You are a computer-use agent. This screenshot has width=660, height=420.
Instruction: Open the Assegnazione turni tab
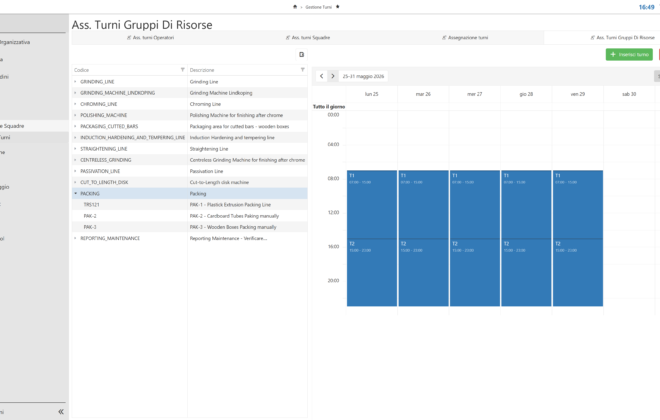click(x=465, y=37)
